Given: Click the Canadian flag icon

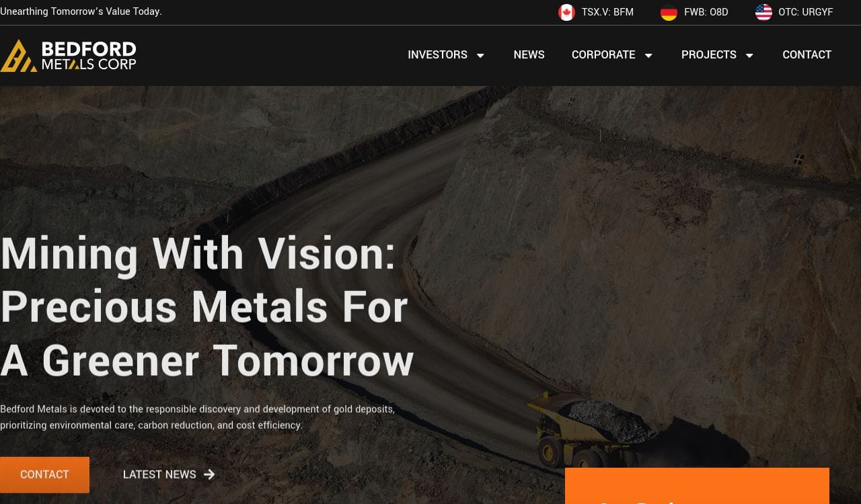Looking at the screenshot, I should [566, 12].
